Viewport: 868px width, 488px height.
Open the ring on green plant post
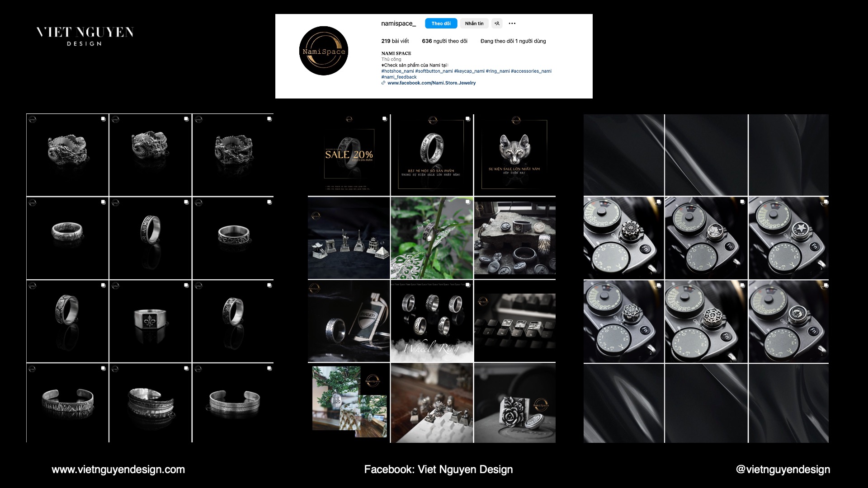[432, 238]
